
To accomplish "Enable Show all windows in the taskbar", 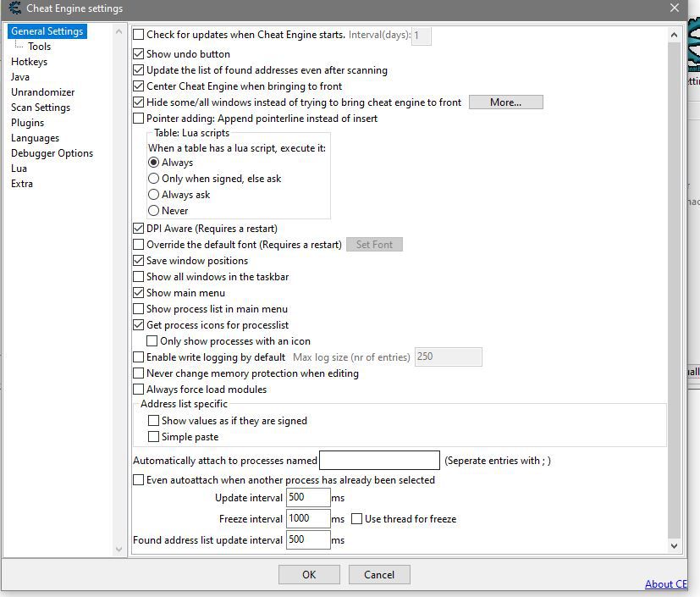I will (139, 277).
